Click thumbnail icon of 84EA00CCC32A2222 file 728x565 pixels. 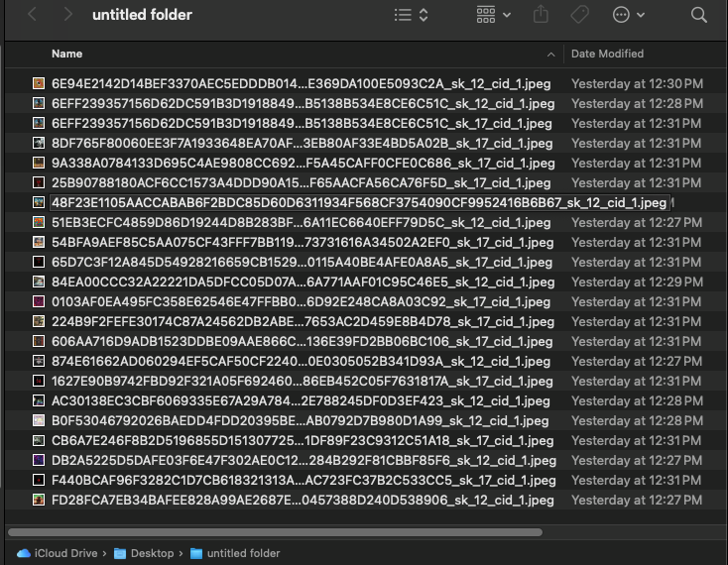(39, 282)
